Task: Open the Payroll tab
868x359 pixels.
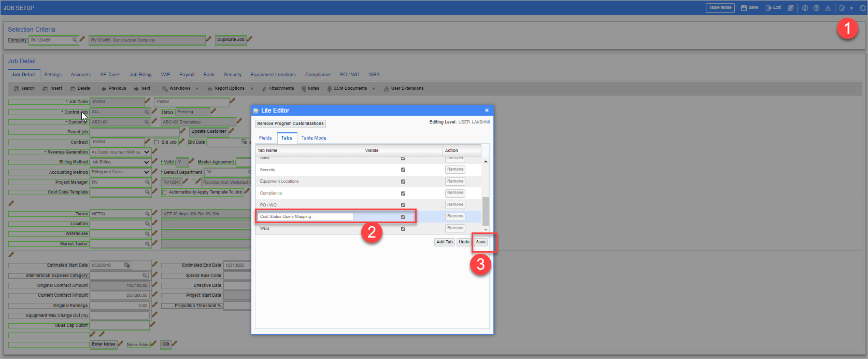Action: (x=187, y=75)
